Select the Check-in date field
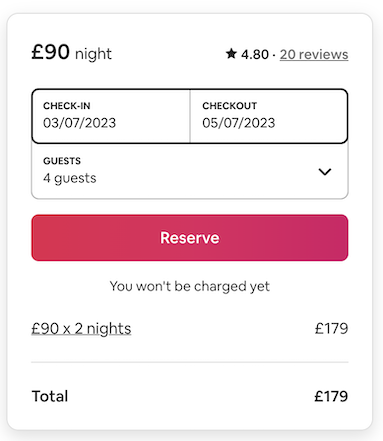The height and width of the screenshot is (441, 383). click(111, 116)
